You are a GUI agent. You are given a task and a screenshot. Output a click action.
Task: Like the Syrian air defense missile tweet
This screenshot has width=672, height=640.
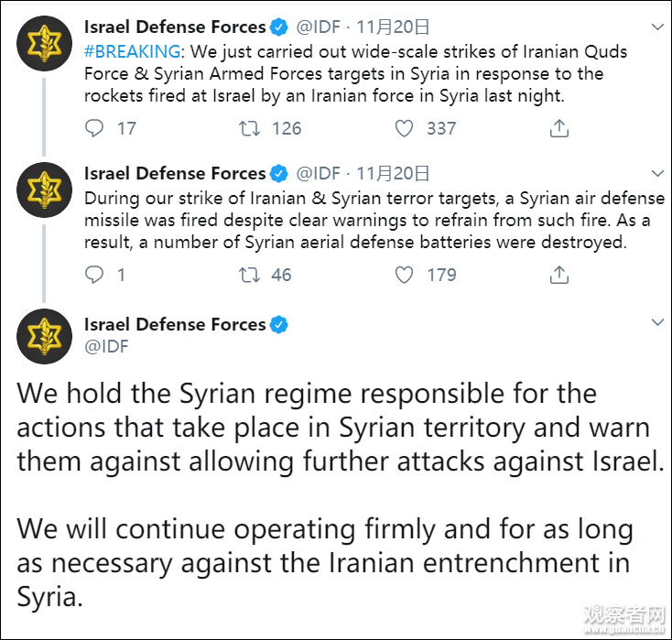(404, 275)
